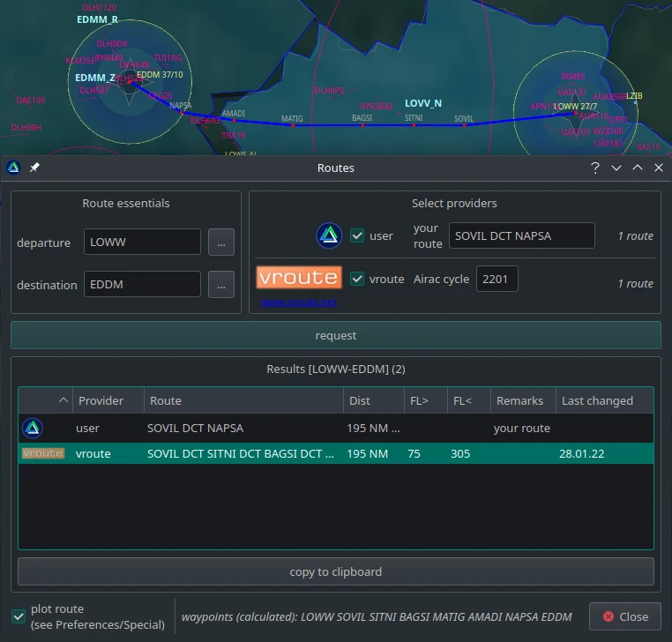Open the vroute website link
This screenshot has height=642, width=672.
point(298,302)
